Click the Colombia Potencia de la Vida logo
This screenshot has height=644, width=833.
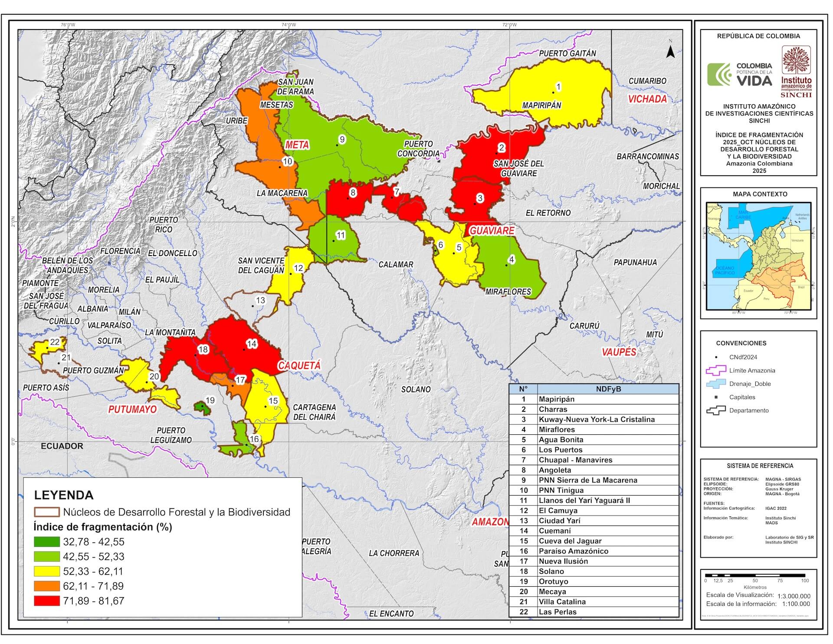tap(739, 75)
